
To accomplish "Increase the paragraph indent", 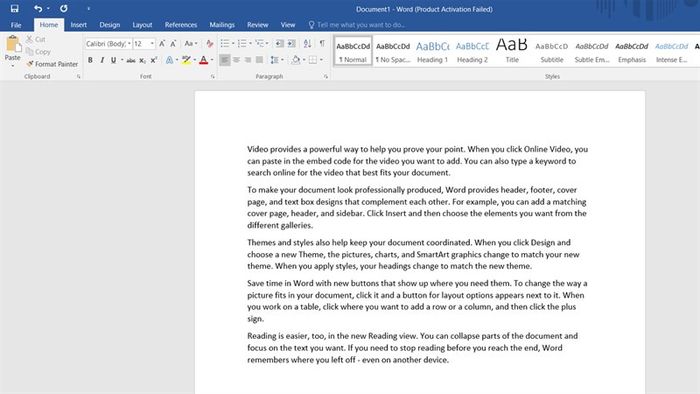I will pyautogui.click(x=291, y=44).
